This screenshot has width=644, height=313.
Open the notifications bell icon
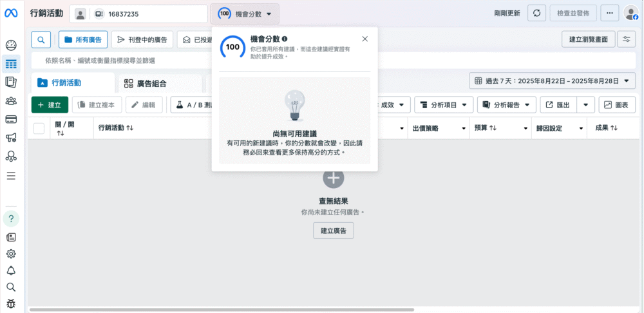tap(11, 270)
